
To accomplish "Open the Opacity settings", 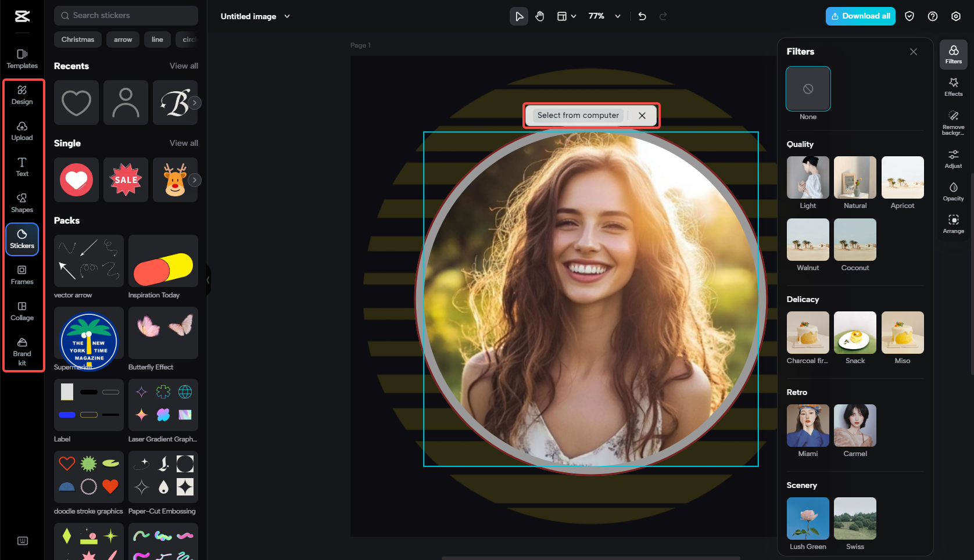I will pos(953,191).
